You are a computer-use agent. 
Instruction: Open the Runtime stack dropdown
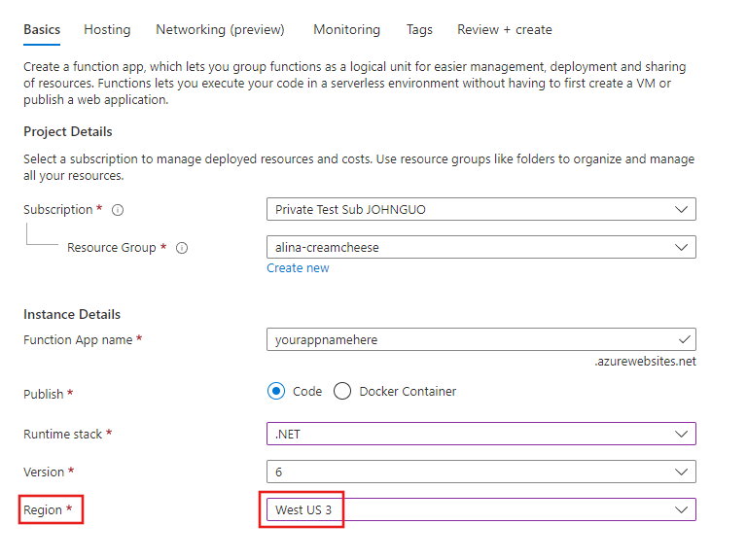[x=480, y=434]
